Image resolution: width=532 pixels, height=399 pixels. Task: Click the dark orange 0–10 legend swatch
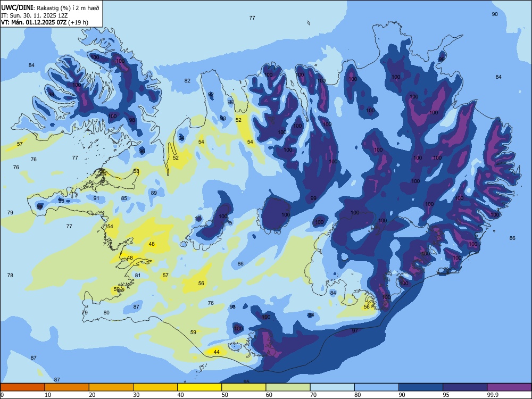tap(22, 387)
